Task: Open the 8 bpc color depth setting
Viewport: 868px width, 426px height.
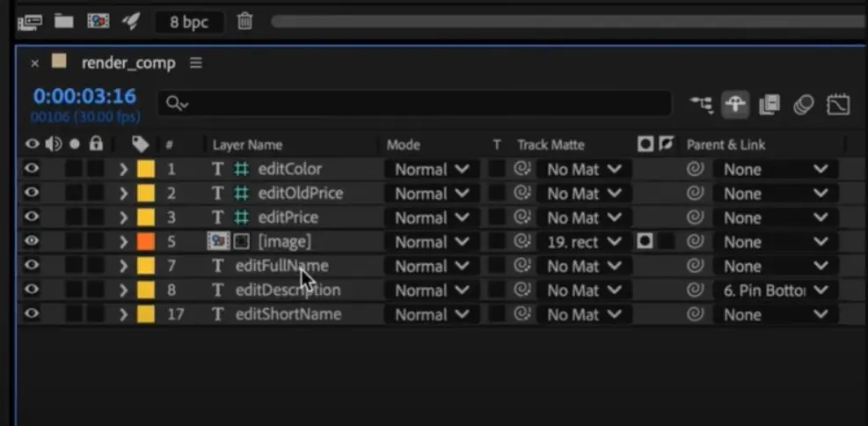Action: coord(189,22)
